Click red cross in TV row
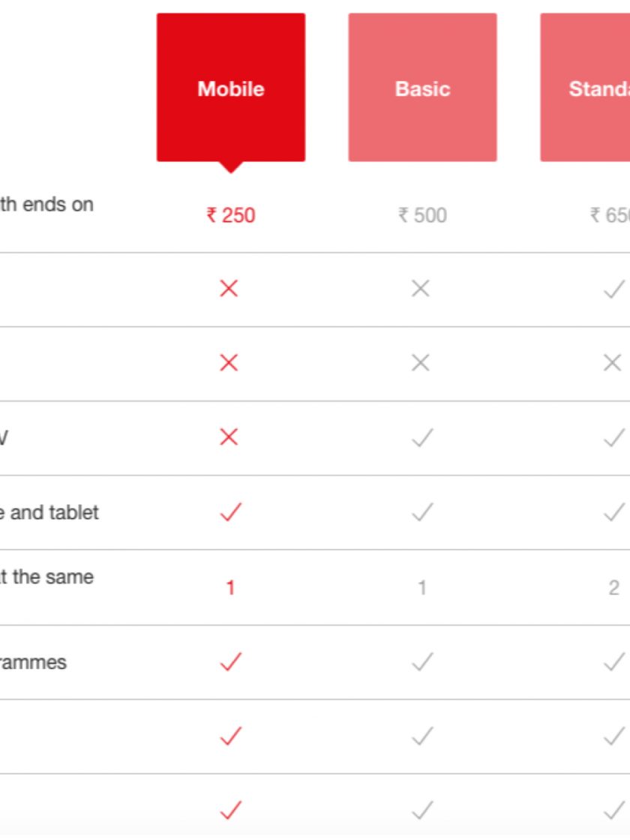630x840 pixels. (x=229, y=437)
